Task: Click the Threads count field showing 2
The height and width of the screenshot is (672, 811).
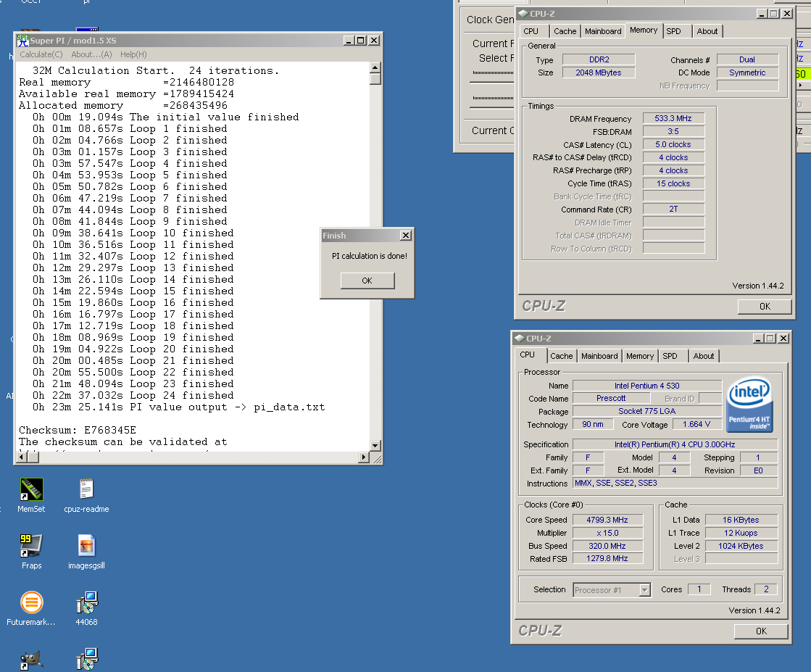Action: [x=766, y=589]
